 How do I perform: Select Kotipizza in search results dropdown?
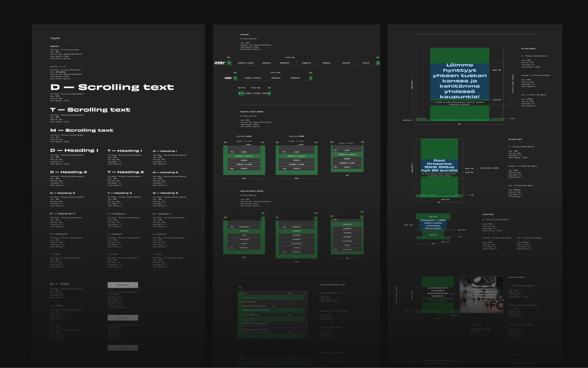(x=250, y=315)
